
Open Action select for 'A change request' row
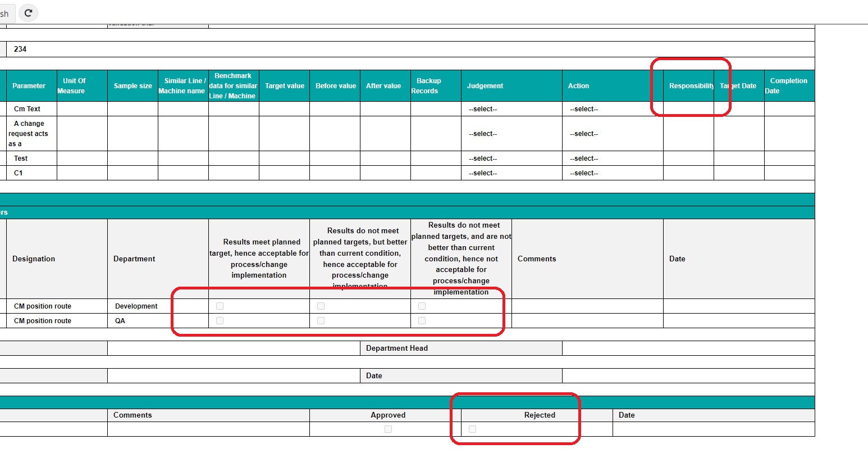coord(613,134)
